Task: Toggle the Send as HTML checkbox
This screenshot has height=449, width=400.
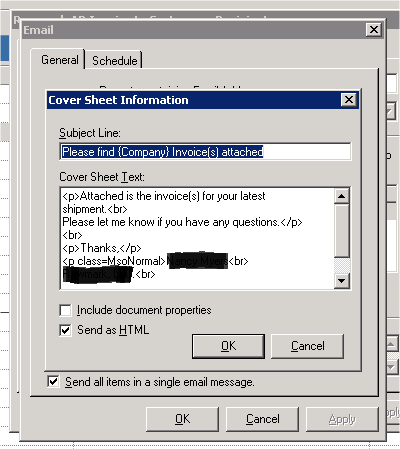Action: tap(65, 330)
